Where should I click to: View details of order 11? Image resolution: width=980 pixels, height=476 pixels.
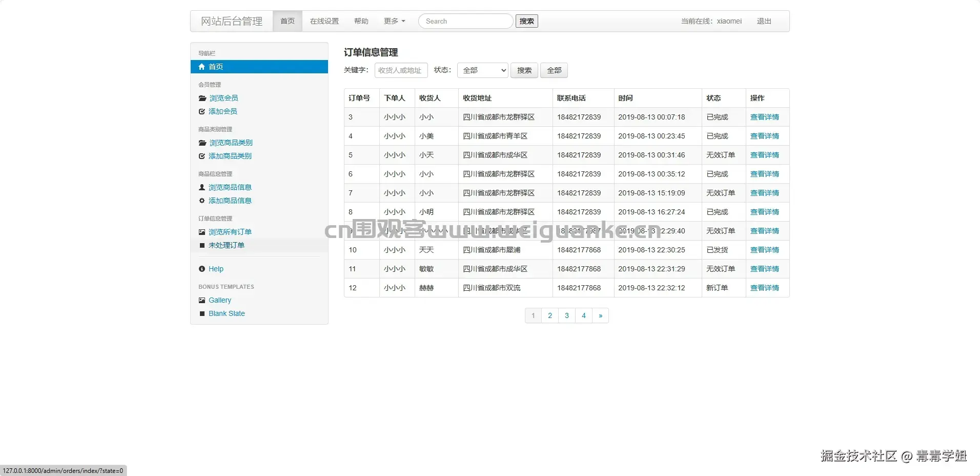pos(764,269)
